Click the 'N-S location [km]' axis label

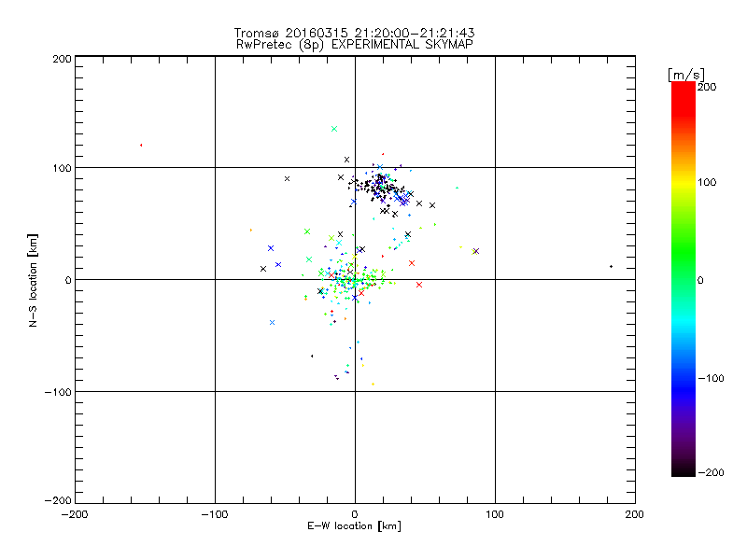[33, 281]
